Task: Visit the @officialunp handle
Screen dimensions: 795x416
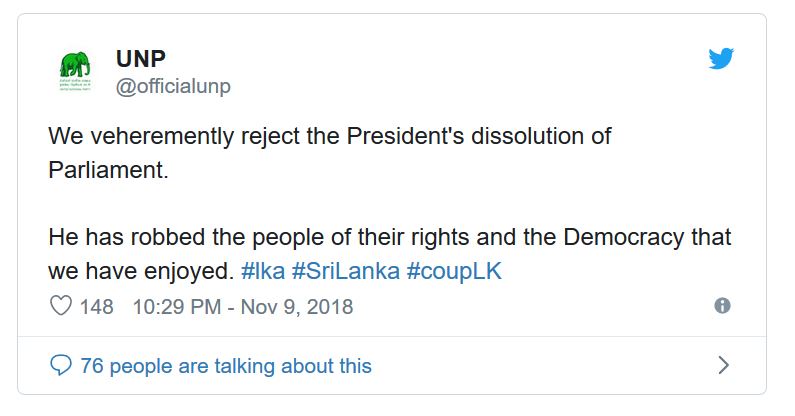Action: [173, 86]
